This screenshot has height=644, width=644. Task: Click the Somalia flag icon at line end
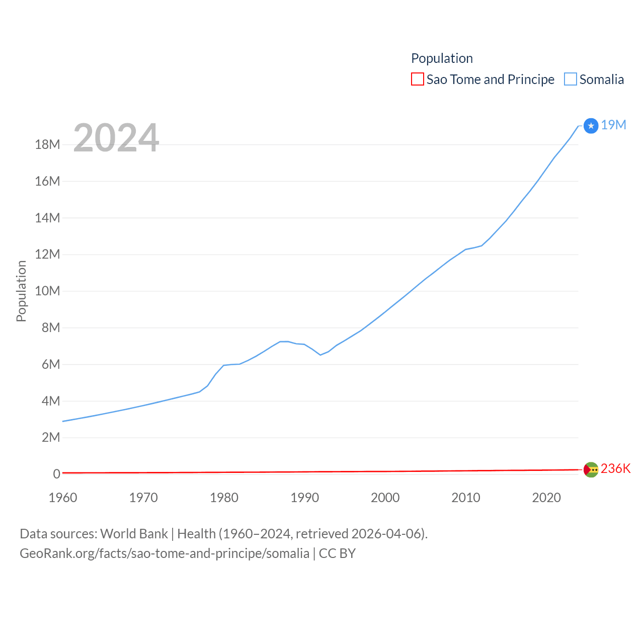point(591,126)
